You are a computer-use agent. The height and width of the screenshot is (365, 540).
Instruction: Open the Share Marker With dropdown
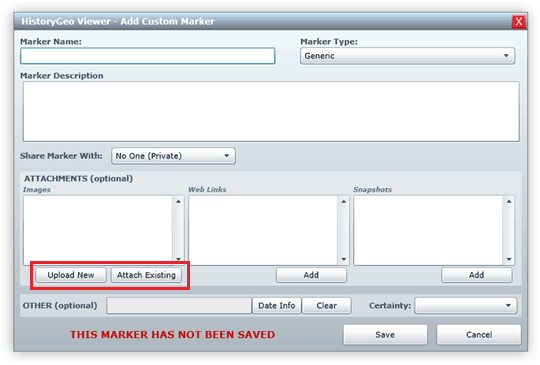point(173,156)
